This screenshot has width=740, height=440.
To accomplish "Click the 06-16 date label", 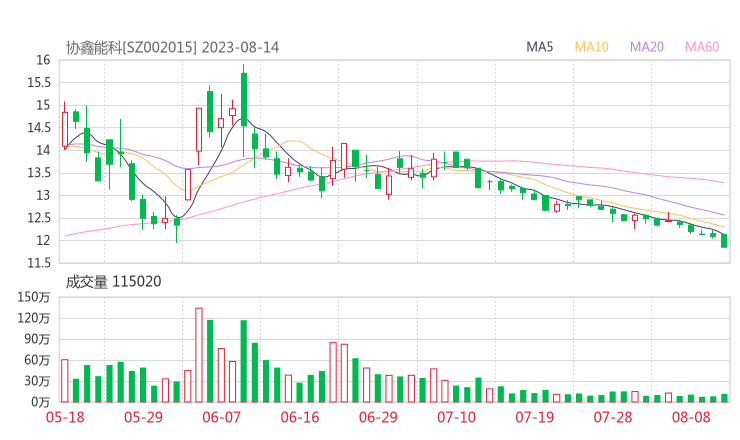I will pos(300,417).
